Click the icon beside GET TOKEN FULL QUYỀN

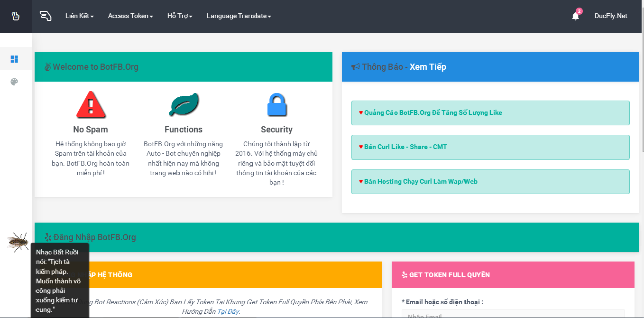(x=405, y=275)
